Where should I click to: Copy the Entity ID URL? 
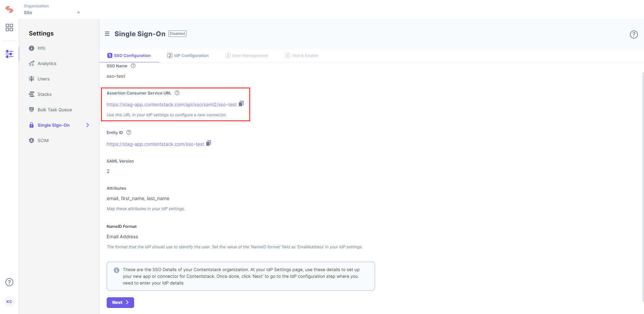point(209,143)
